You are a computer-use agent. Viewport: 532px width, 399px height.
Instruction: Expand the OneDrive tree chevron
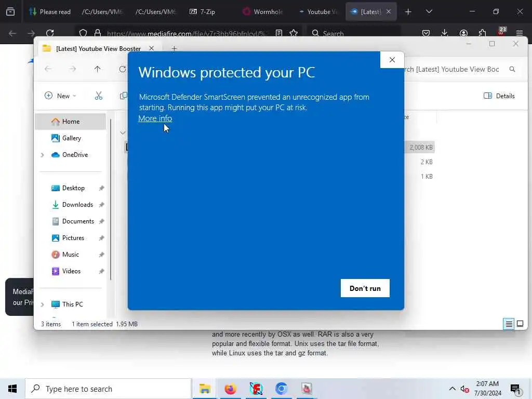[43, 155]
